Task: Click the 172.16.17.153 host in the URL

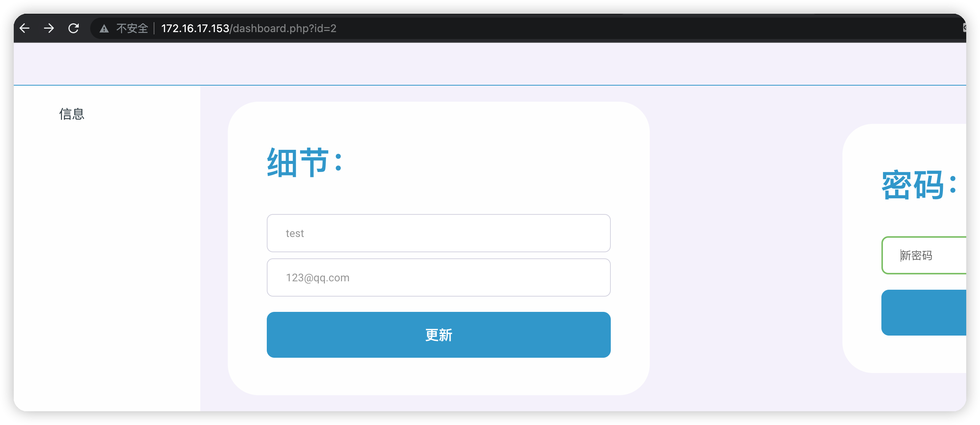Action: [x=195, y=29]
